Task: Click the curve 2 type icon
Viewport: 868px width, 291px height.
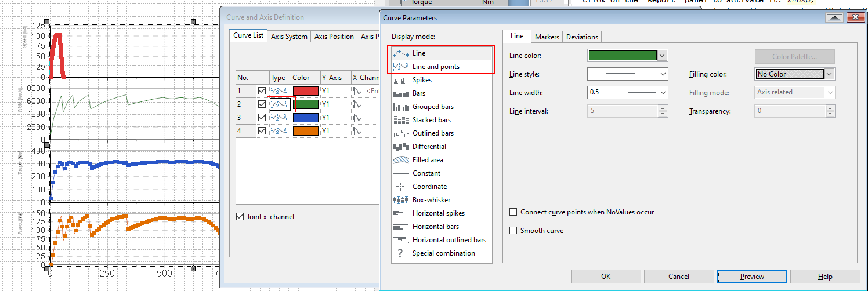Action: [x=279, y=104]
